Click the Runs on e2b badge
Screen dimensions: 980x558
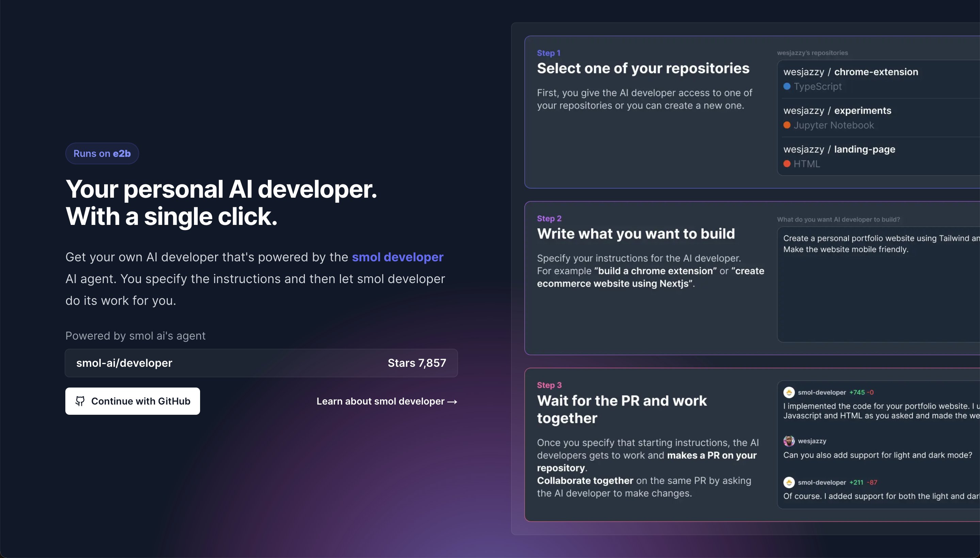click(102, 154)
